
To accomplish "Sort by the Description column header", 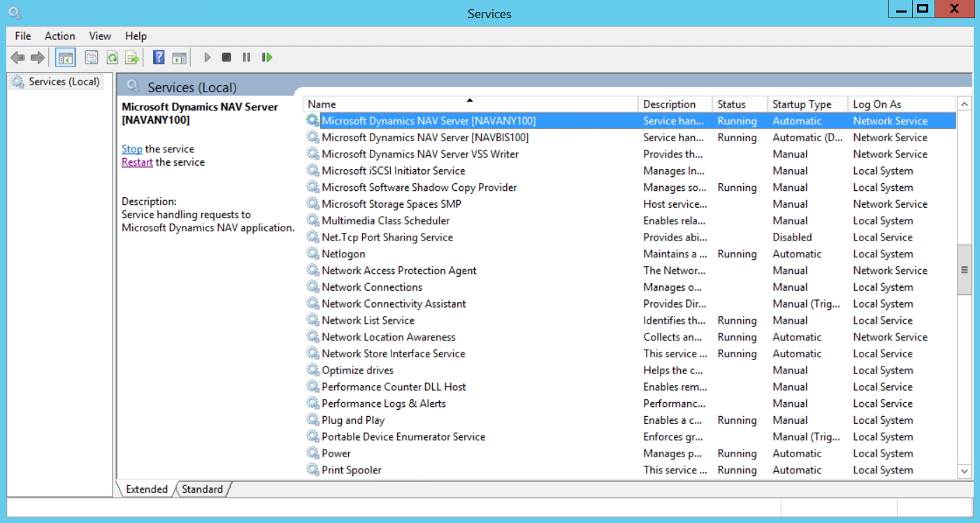I will tap(675, 104).
